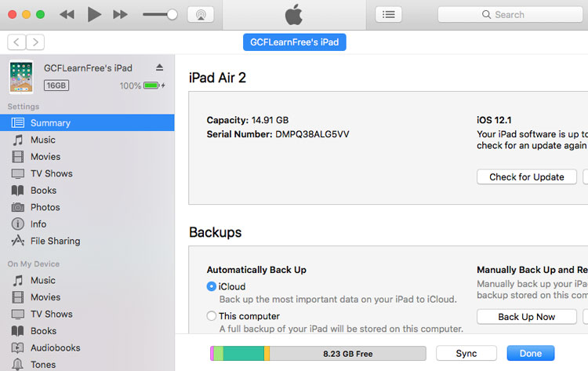Select This computer backup option
588x371 pixels.
[212, 316]
